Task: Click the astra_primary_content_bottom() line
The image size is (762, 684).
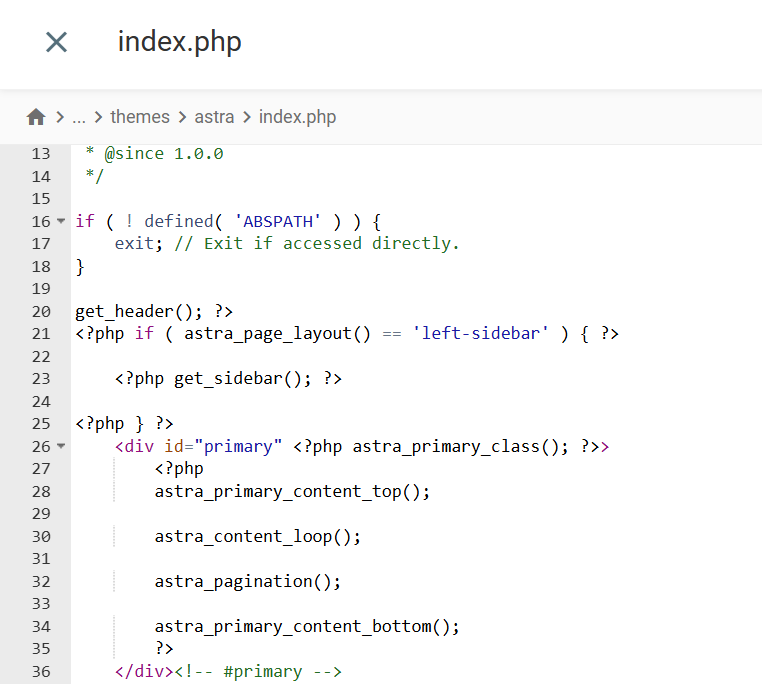Action: pyautogui.click(x=306, y=626)
